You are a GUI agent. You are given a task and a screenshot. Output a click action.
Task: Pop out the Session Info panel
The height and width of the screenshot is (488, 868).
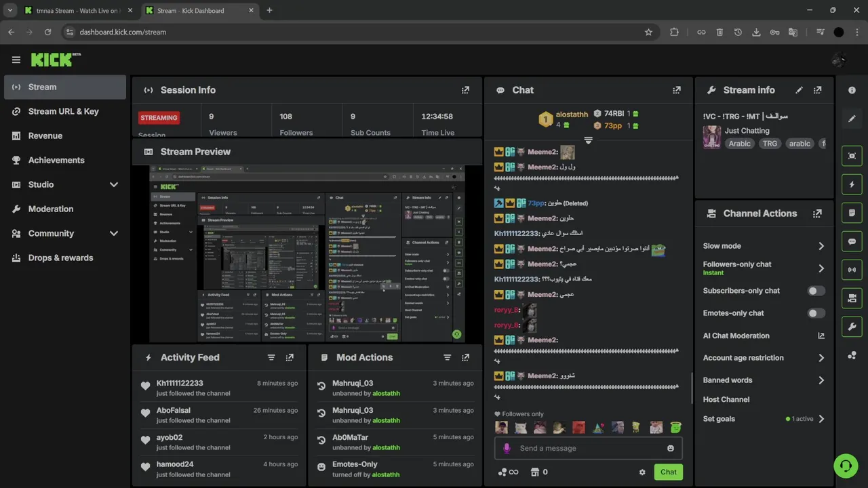pos(465,90)
